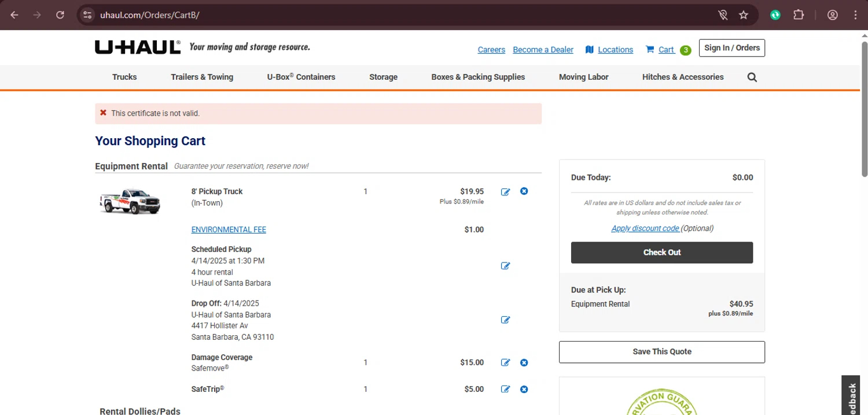The height and width of the screenshot is (415, 868).
Task: Go back to the previous page
Action: 14,15
